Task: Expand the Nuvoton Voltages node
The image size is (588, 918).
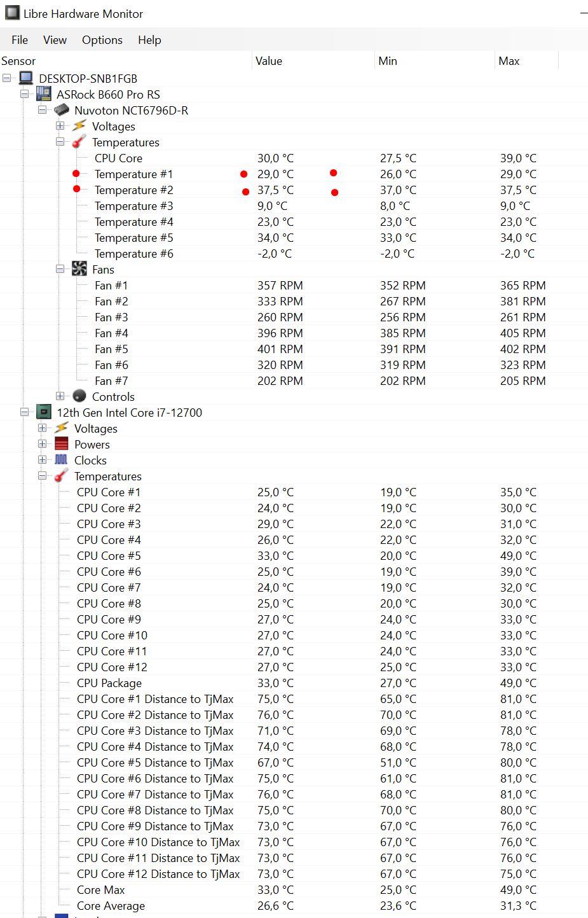Action: 60,126
